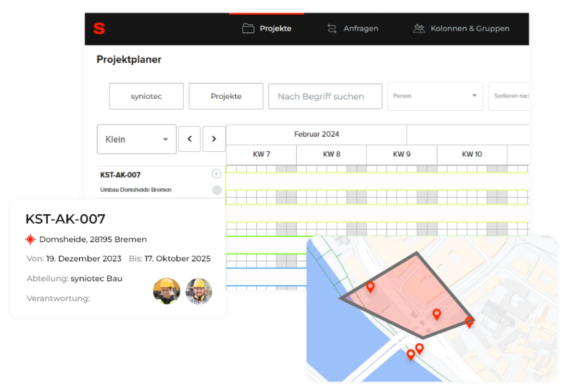Screen dimensions: 567x392
Task: Click the map pin near the waterfront
Action: coord(411,355)
